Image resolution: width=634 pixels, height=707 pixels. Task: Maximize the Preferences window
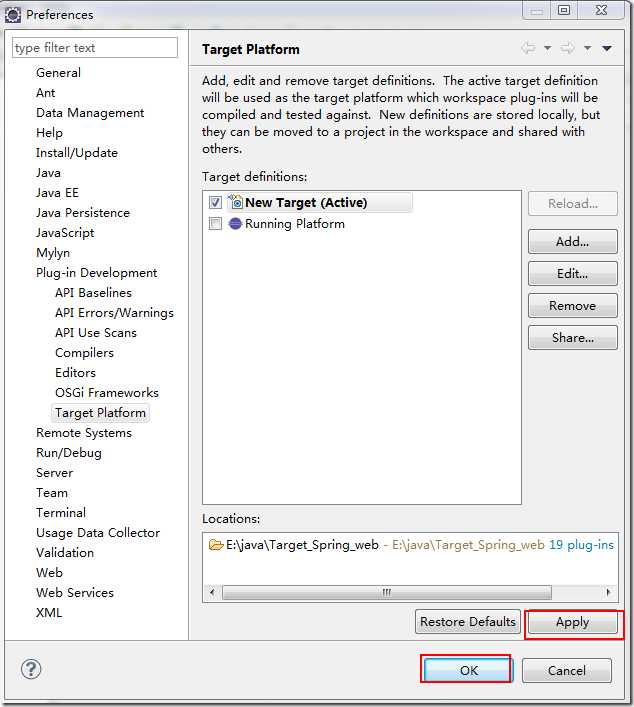[564, 10]
